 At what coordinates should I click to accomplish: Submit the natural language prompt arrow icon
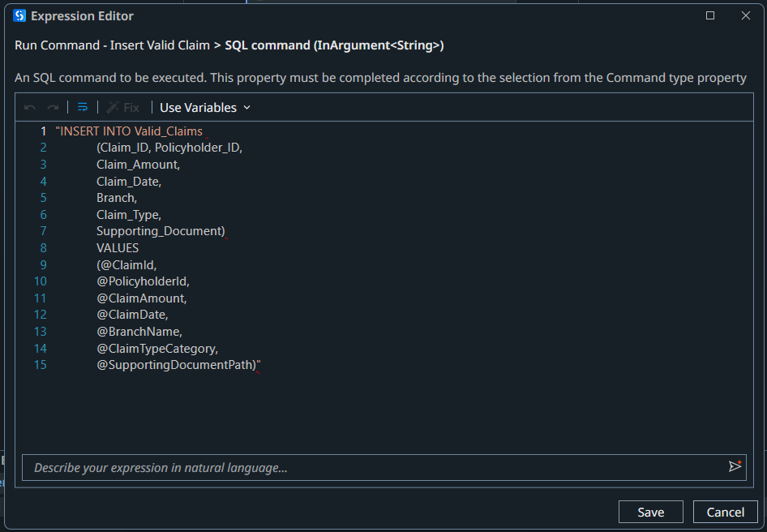(735, 466)
